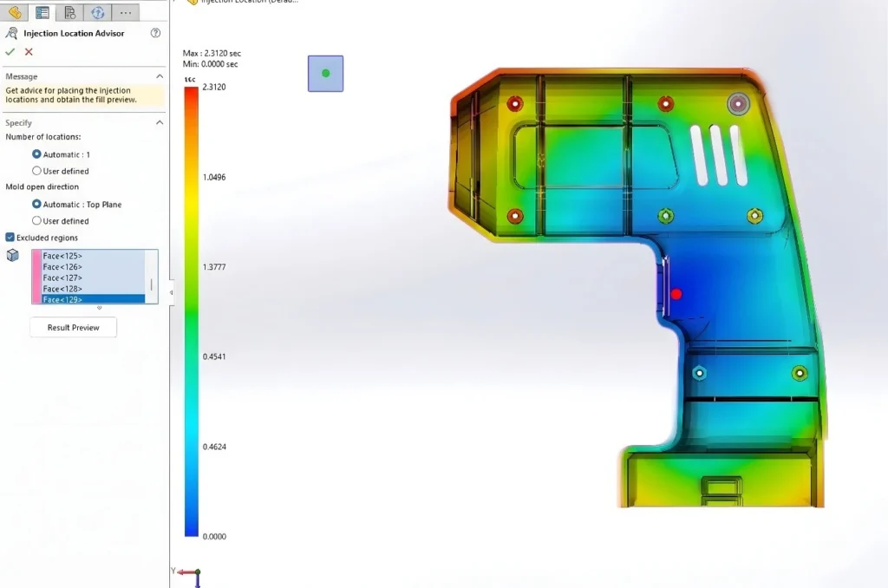Click the Result Preview button
Screen dimensions: 888x588
click(x=73, y=328)
